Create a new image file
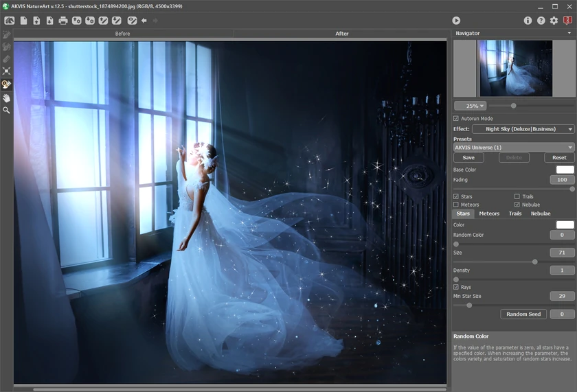This screenshot has height=392, width=577. 23,21
